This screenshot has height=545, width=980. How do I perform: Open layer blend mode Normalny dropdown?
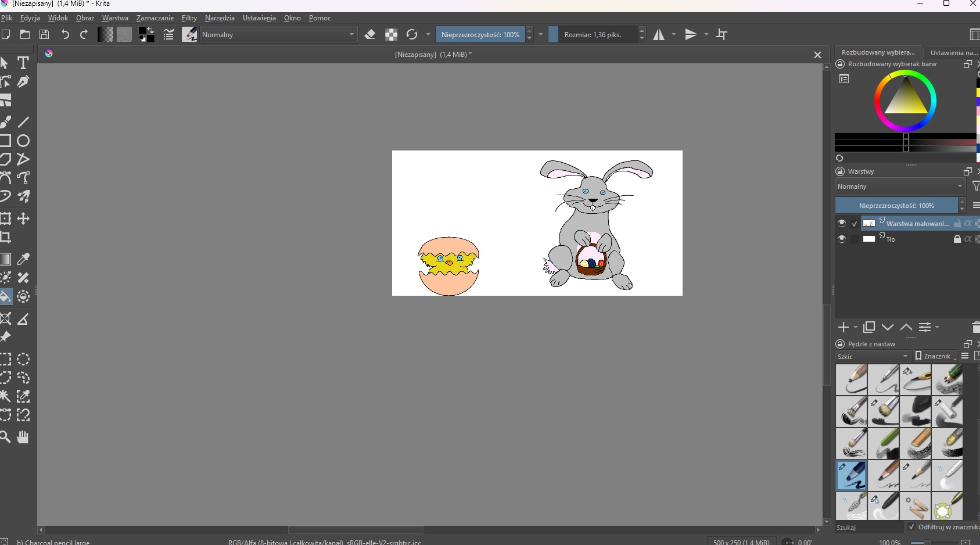click(x=899, y=187)
